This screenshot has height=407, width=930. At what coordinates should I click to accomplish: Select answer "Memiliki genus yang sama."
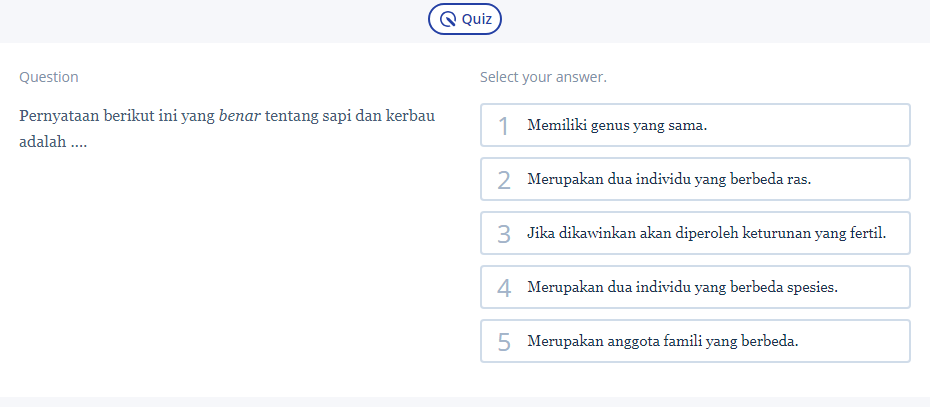point(695,125)
